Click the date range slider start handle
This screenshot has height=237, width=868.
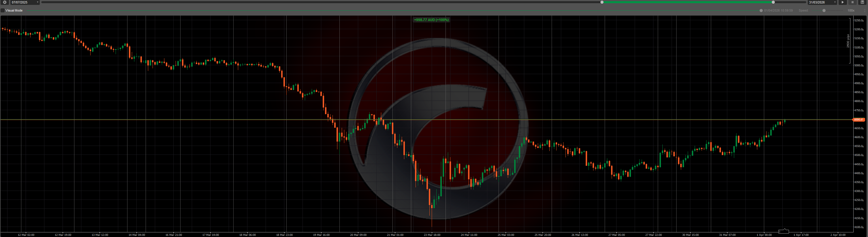pos(602,2)
